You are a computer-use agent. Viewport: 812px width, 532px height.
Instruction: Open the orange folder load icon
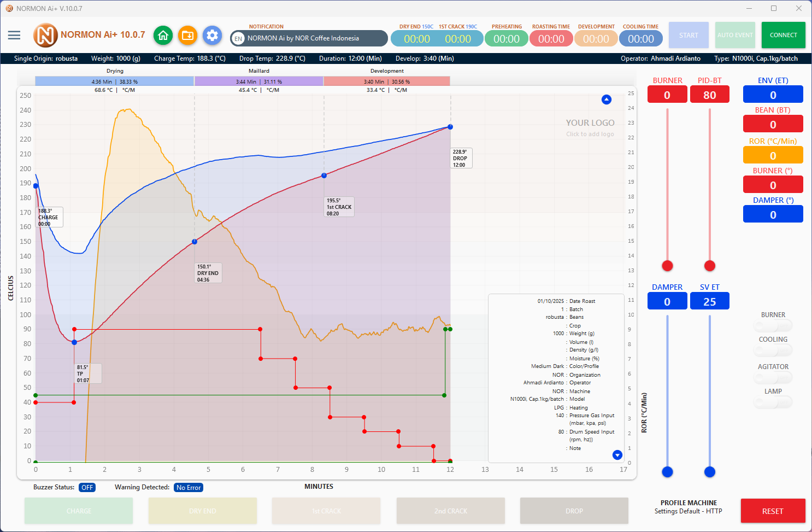pyautogui.click(x=187, y=36)
